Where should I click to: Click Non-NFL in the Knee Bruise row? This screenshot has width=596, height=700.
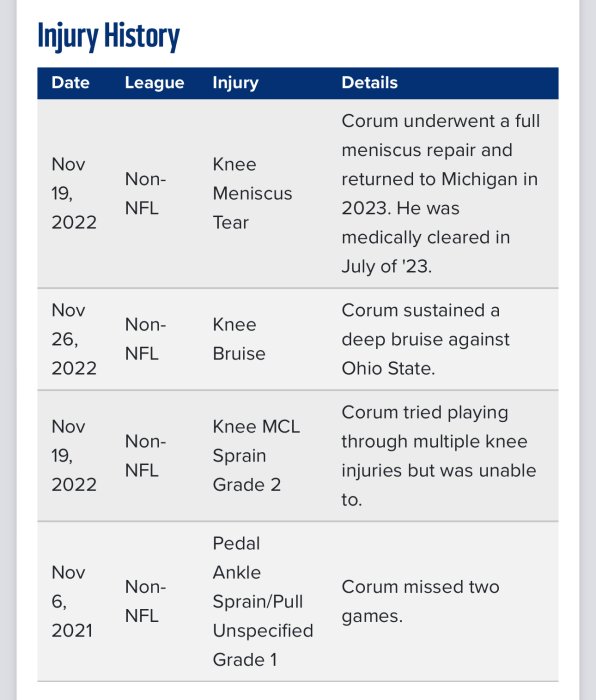click(x=146, y=339)
